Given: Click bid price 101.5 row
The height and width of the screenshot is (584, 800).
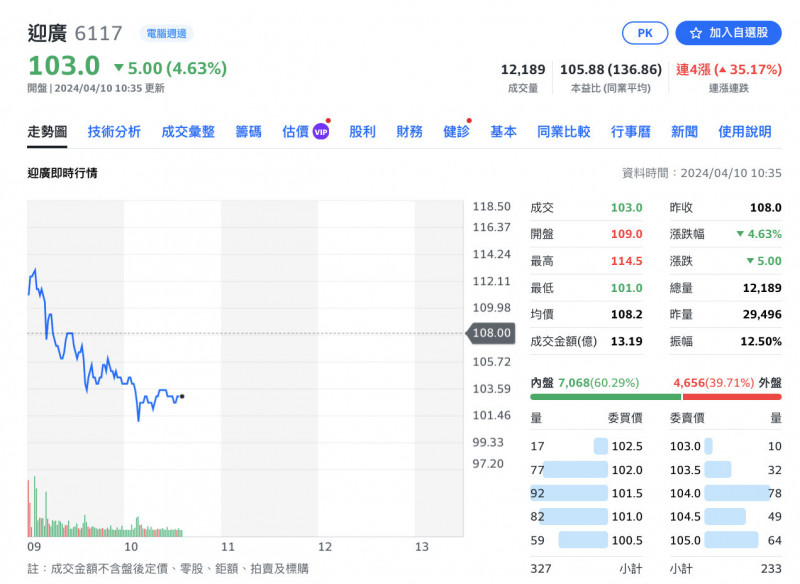Looking at the screenshot, I should pos(586,493).
